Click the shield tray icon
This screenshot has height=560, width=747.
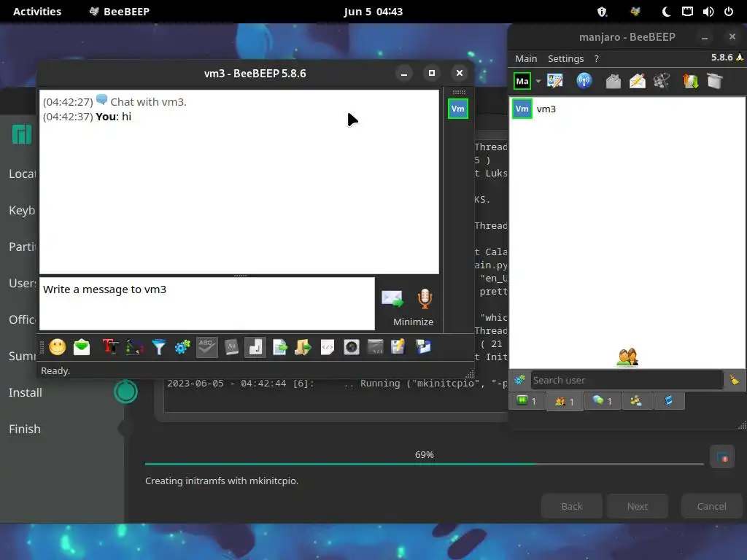coord(602,12)
